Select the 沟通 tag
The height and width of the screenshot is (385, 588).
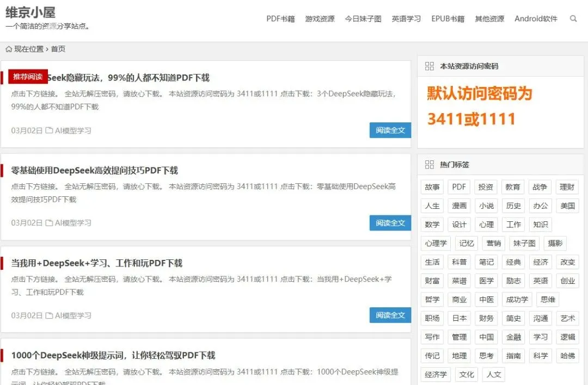(x=540, y=318)
